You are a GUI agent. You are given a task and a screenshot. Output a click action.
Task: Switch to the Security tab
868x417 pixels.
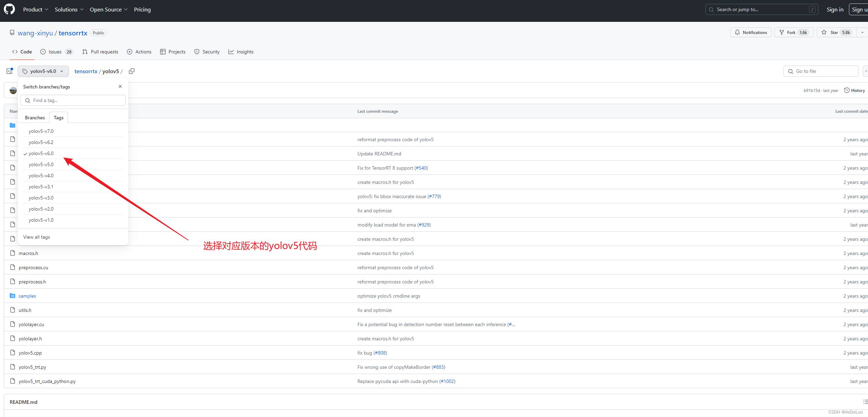click(207, 52)
